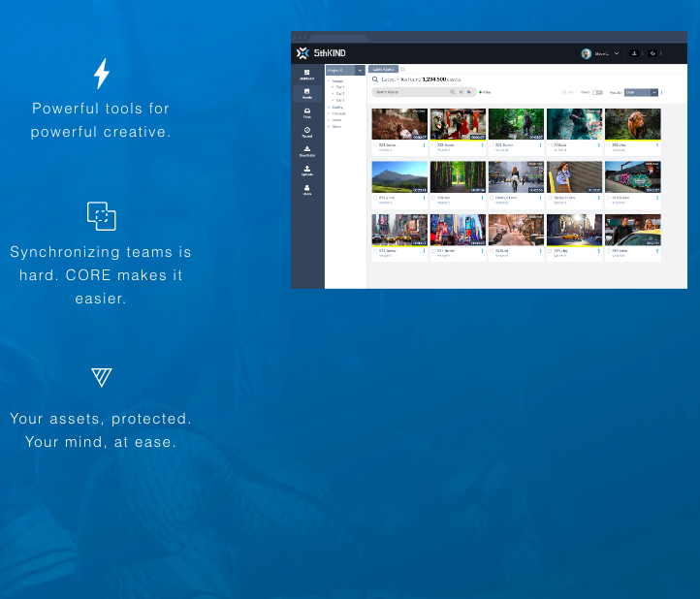Open the Users sidebar icon

[307, 190]
